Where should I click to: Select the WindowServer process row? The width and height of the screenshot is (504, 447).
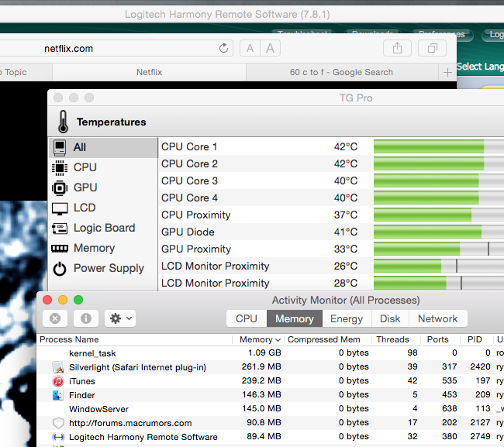pyautogui.click(x=271, y=409)
